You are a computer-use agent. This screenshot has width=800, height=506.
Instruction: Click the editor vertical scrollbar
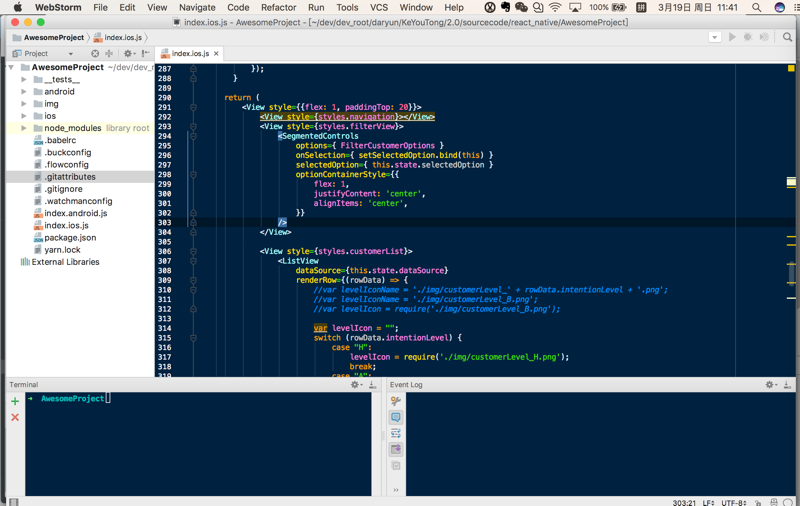[793, 272]
